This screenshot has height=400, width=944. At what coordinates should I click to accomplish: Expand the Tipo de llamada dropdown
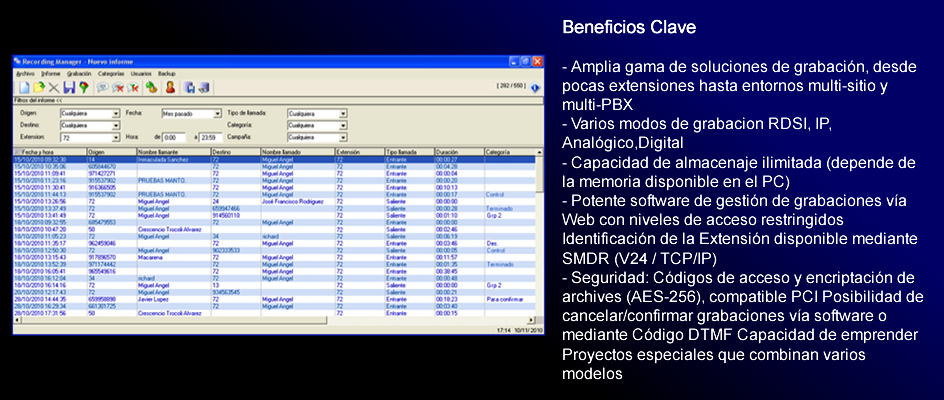coord(343,113)
